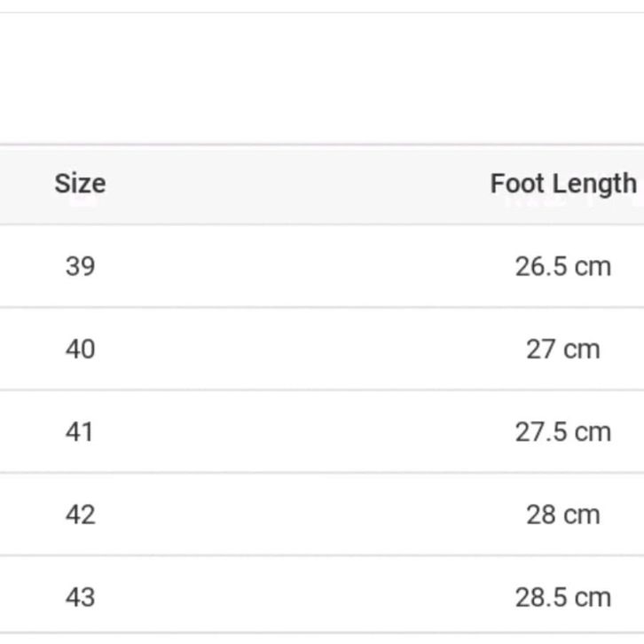This screenshot has height=644, width=644.
Task: Click the 28.5 cm foot length cell
Action: click(x=562, y=597)
